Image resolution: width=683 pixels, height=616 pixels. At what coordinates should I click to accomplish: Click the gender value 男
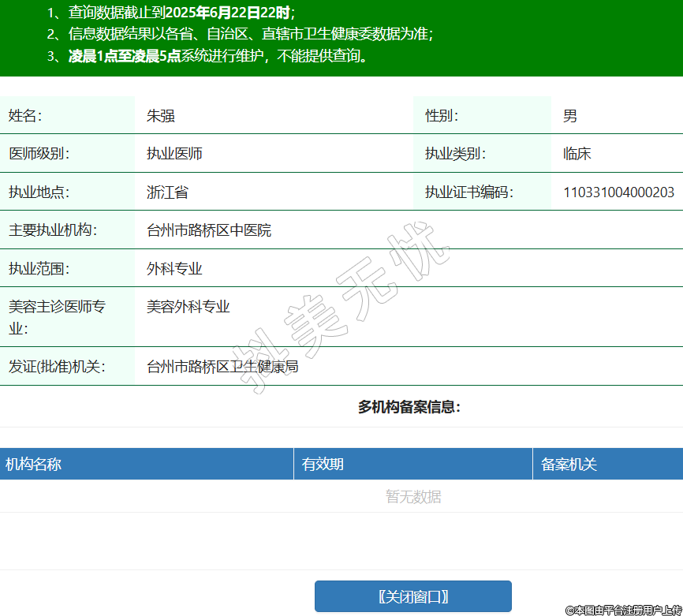point(569,116)
